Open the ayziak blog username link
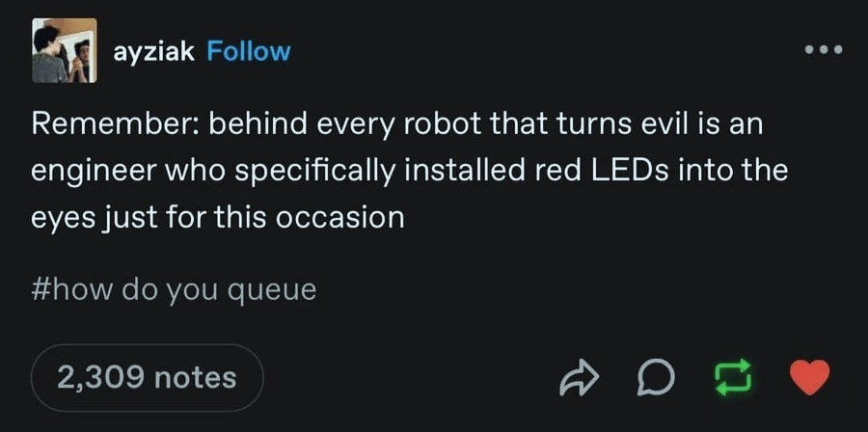868x432 pixels. [x=154, y=51]
